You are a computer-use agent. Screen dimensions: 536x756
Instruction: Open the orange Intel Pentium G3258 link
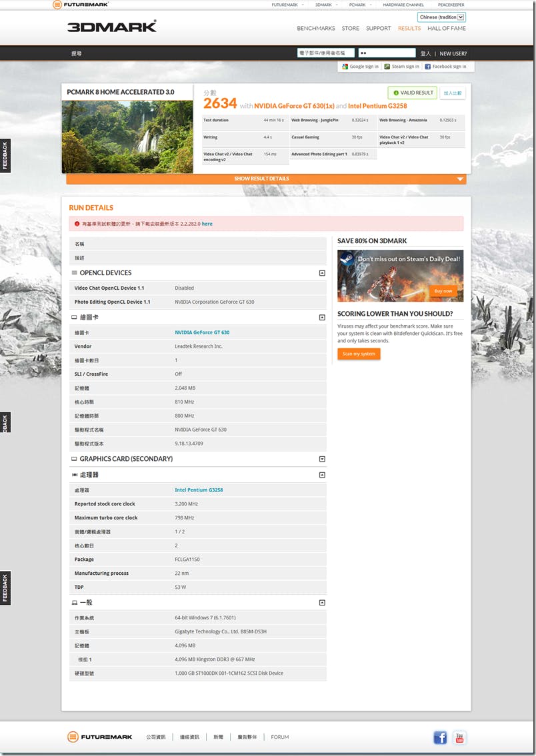tap(377, 106)
